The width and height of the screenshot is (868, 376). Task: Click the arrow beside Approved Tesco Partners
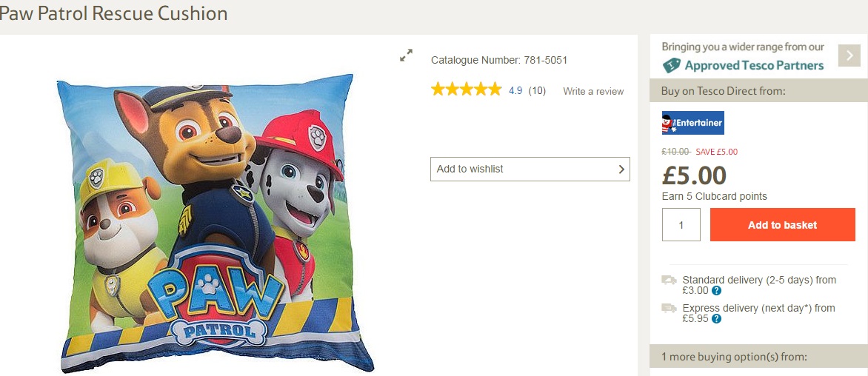(x=849, y=56)
